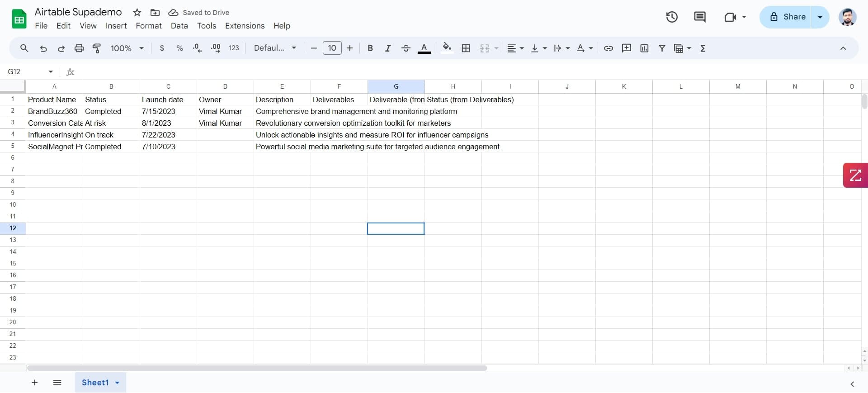Expand merge cells options arrow
868x393 pixels.
[496, 48]
